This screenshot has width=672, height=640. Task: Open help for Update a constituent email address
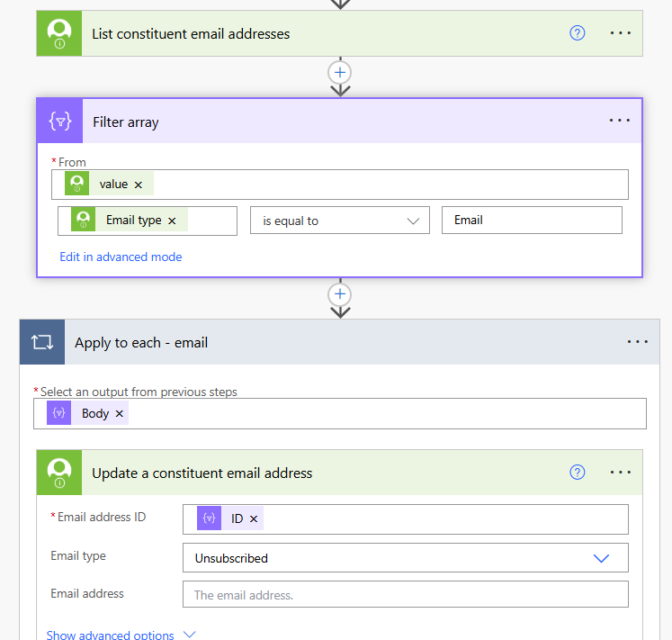578,473
